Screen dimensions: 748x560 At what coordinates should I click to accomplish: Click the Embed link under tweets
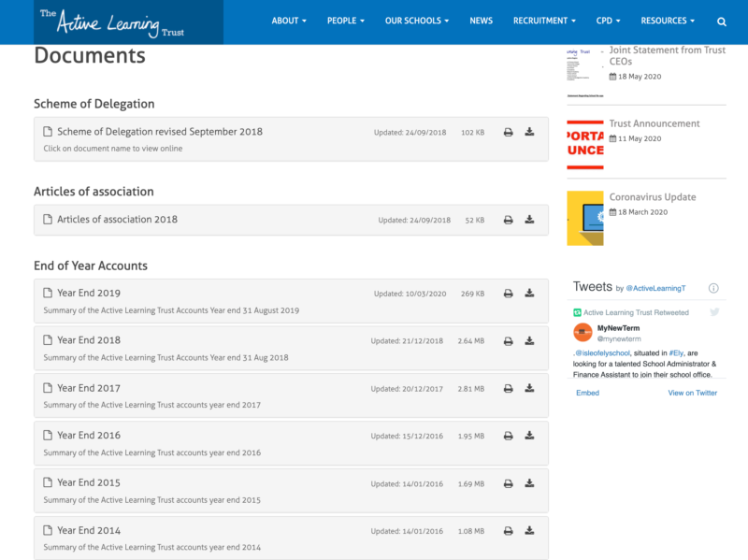coord(588,393)
